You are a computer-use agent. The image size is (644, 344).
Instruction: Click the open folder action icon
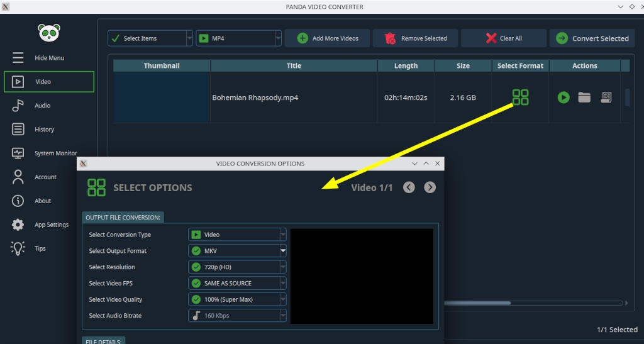point(584,97)
